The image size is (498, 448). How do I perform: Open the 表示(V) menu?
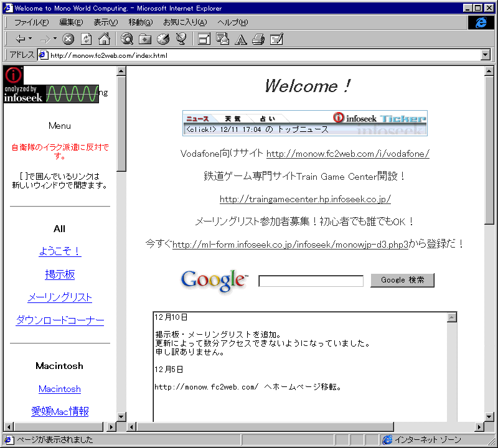[105, 22]
